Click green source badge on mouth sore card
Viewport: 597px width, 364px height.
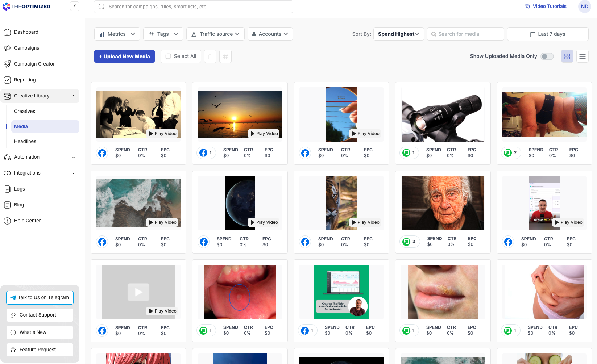(204, 330)
